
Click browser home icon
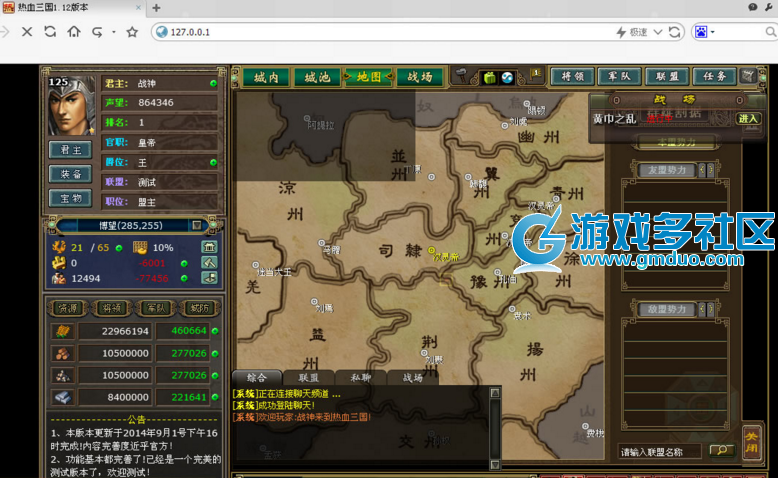pyautogui.click(x=73, y=32)
